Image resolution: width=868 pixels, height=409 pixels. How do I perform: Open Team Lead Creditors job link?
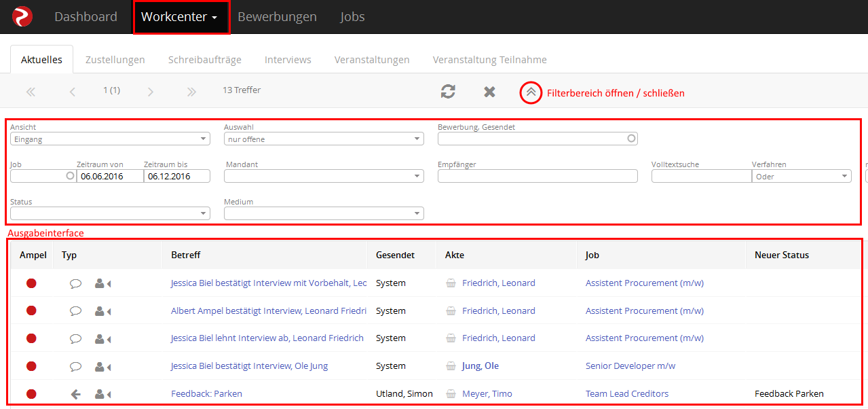pos(627,394)
